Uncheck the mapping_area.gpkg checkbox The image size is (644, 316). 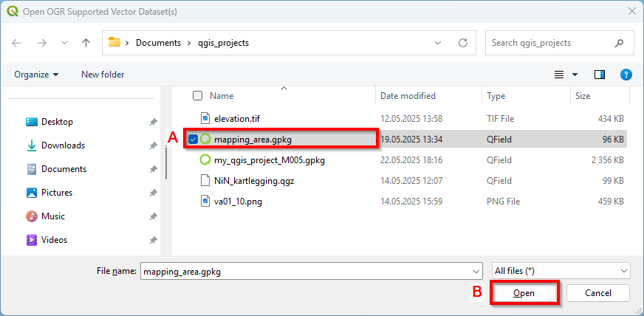tap(193, 139)
